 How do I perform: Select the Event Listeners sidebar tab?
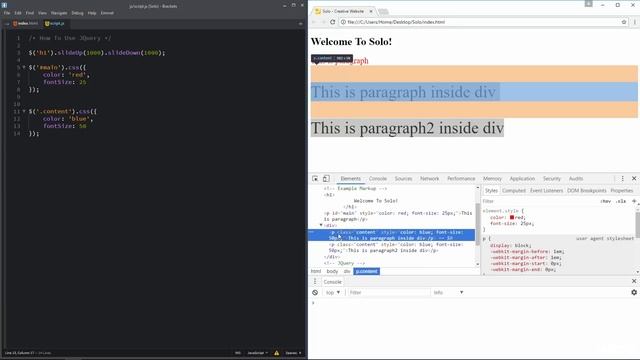pyautogui.click(x=546, y=191)
